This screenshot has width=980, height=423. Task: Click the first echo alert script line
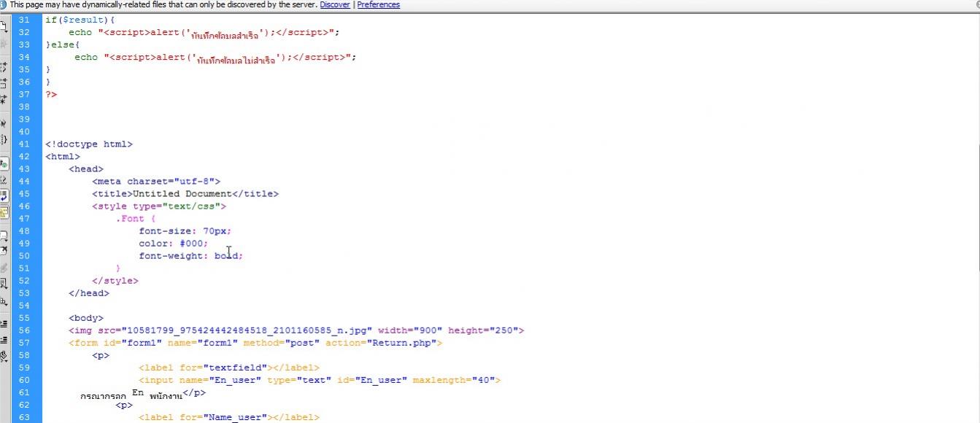pyautogui.click(x=204, y=33)
